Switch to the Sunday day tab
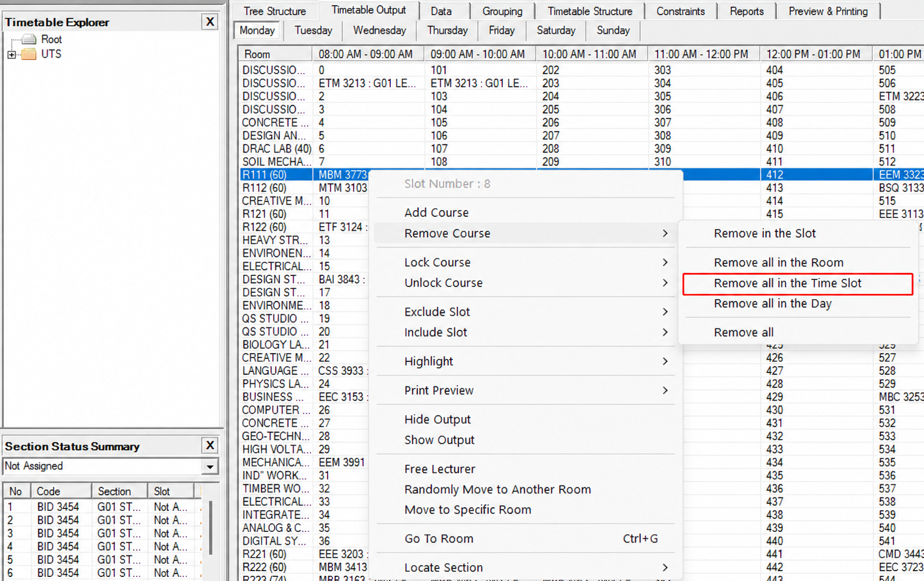The image size is (924, 581). tap(613, 30)
